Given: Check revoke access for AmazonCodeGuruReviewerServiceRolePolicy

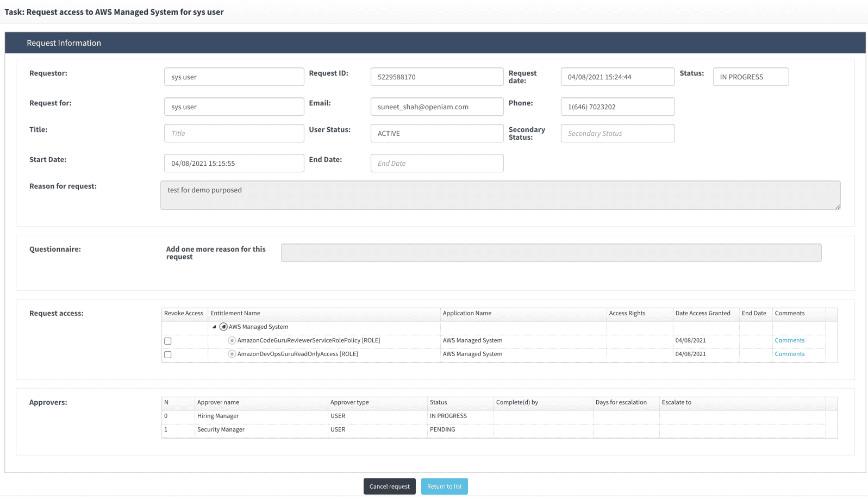Looking at the screenshot, I should click(168, 341).
